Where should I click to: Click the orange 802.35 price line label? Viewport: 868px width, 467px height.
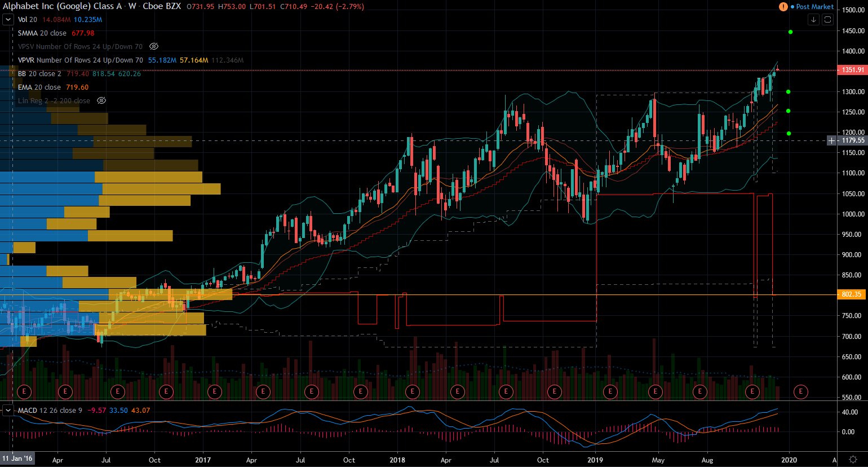(x=852, y=294)
